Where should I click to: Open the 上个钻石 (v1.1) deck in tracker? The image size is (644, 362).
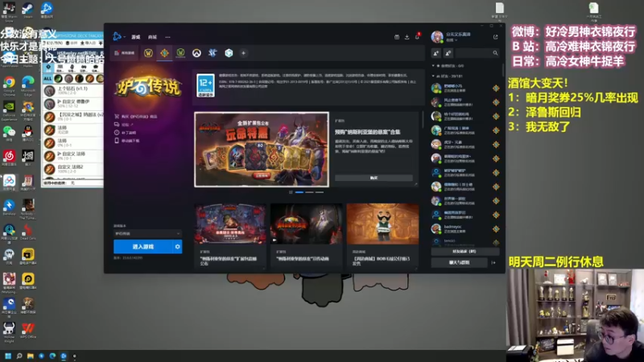pos(73,90)
